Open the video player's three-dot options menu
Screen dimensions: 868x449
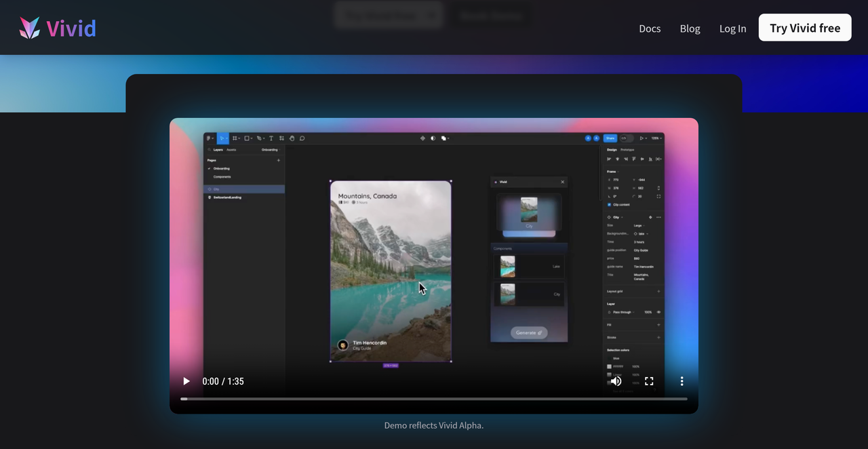tap(682, 381)
